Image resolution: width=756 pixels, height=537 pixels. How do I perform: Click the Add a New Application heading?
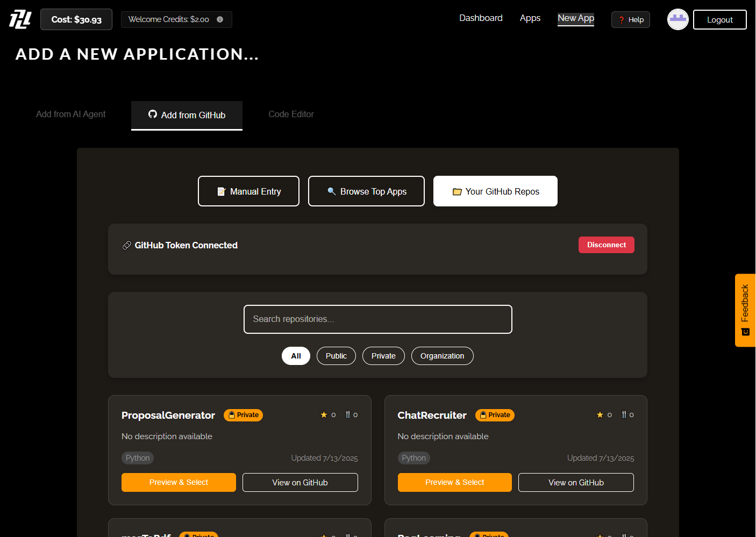[x=137, y=54]
